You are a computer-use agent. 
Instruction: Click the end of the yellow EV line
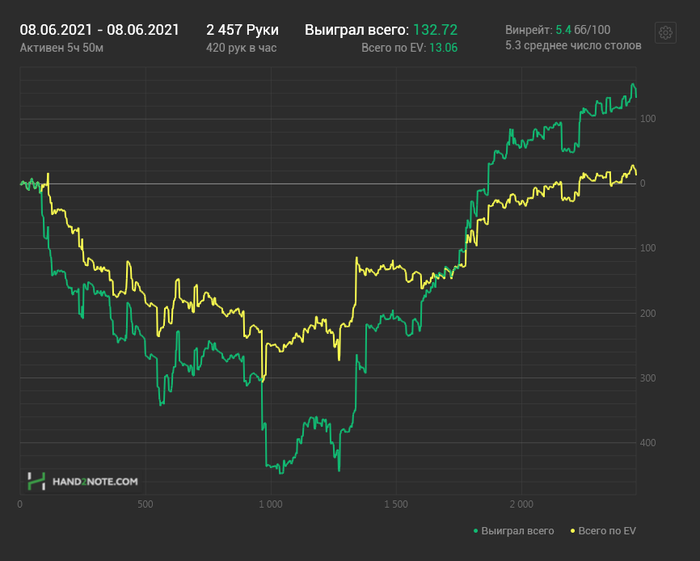point(636,175)
